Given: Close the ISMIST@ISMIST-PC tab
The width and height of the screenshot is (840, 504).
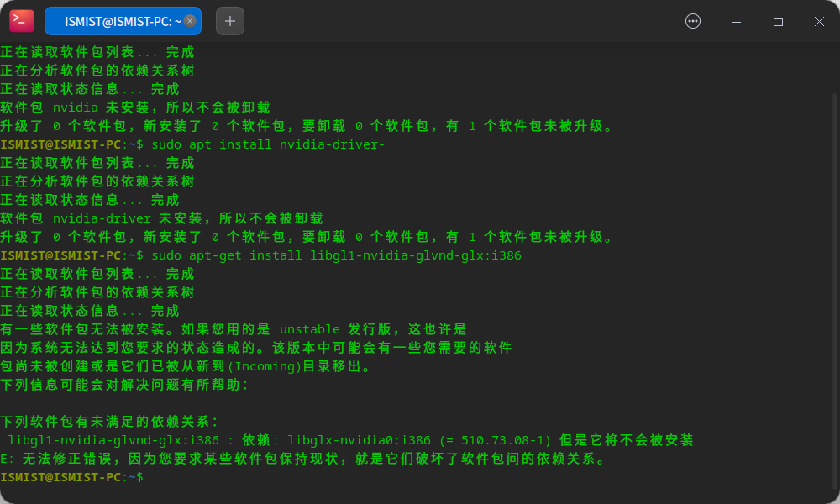Looking at the screenshot, I should click(x=191, y=20).
